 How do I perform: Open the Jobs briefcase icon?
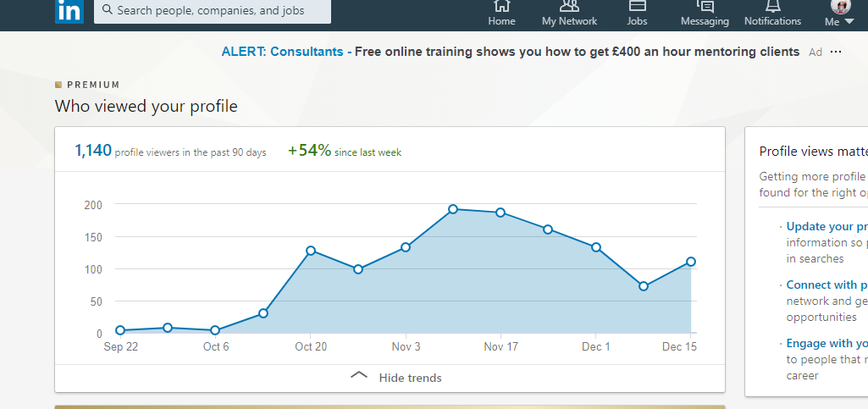(x=637, y=7)
